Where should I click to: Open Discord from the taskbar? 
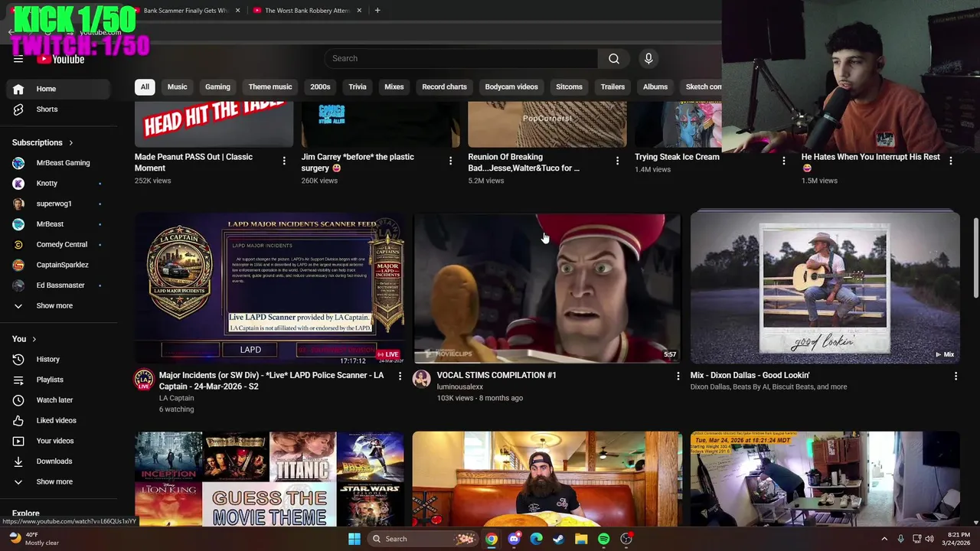[514, 539]
